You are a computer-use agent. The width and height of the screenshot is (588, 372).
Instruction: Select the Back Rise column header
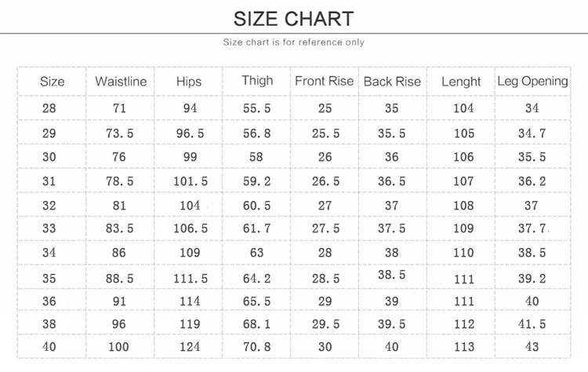tap(392, 82)
